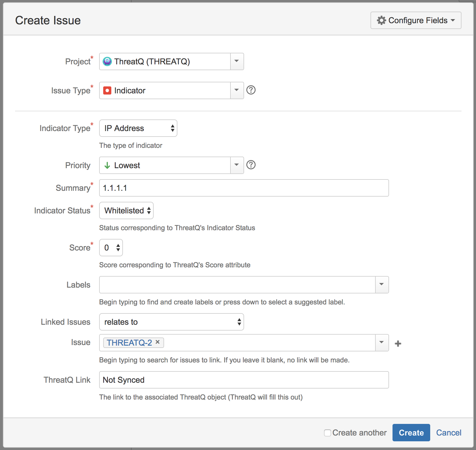Click the Create Issue dialog title
The image size is (476, 450).
48,20
